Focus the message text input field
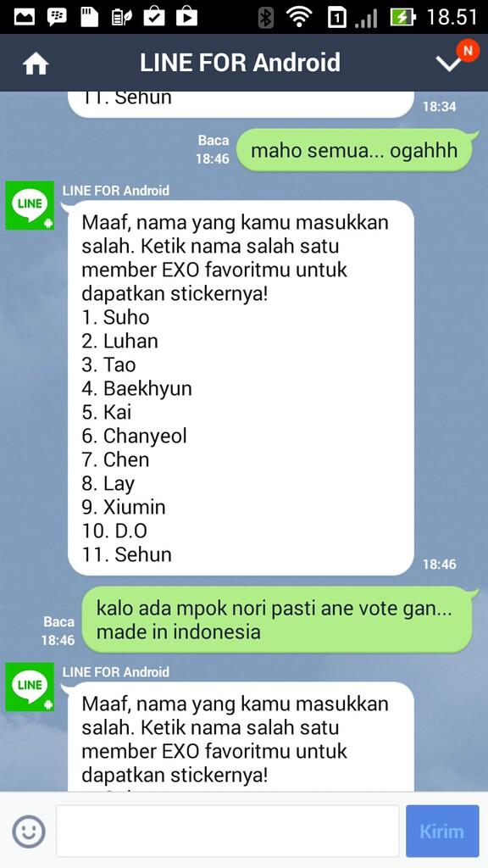488x868 pixels. click(x=227, y=831)
